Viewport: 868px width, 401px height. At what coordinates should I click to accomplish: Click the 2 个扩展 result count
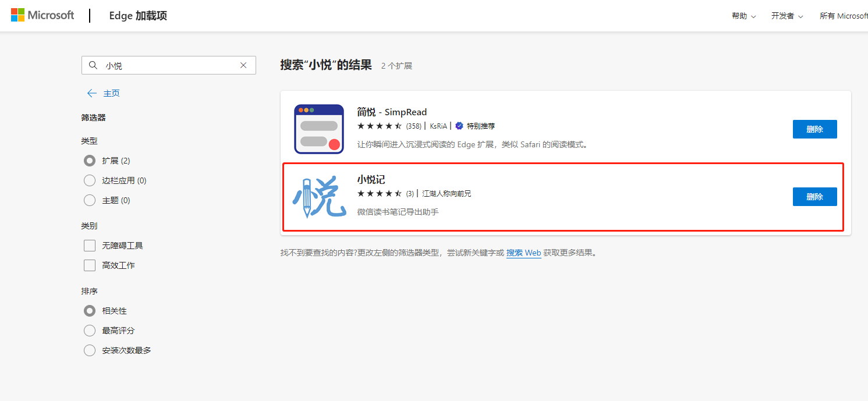click(x=396, y=66)
